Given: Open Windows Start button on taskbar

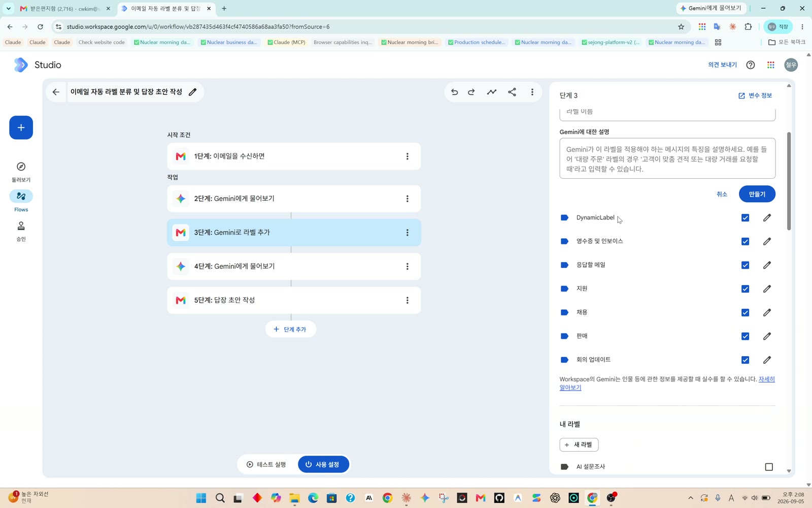Looking at the screenshot, I should click(x=201, y=498).
